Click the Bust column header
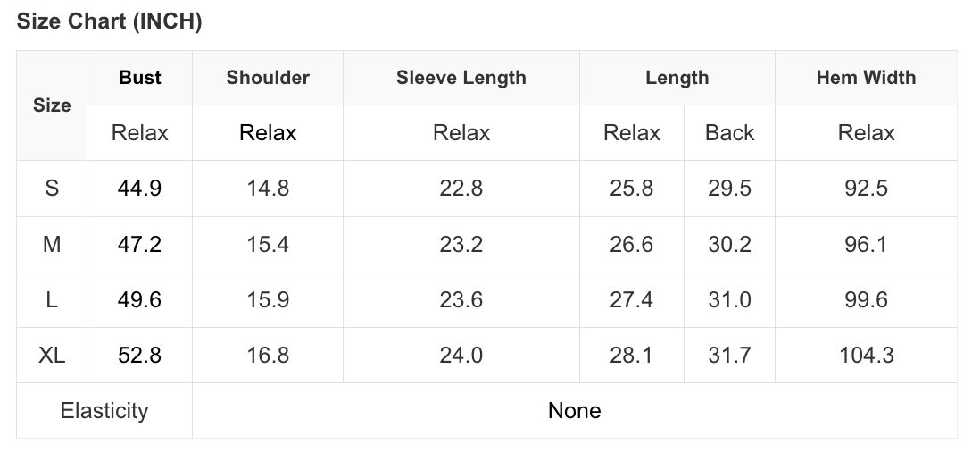 pos(140,78)
